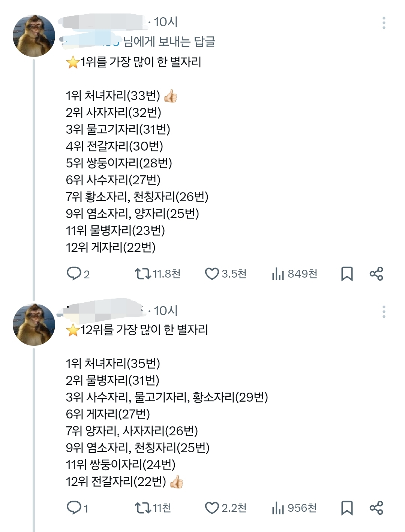
Task: Open the first tweet's monkey profile picture
Action: pos(34,36)
